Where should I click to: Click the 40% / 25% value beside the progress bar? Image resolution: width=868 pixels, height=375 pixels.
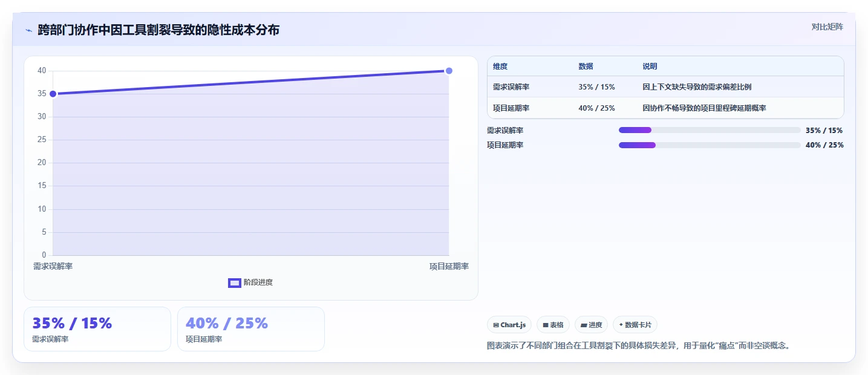click(824, 145)
